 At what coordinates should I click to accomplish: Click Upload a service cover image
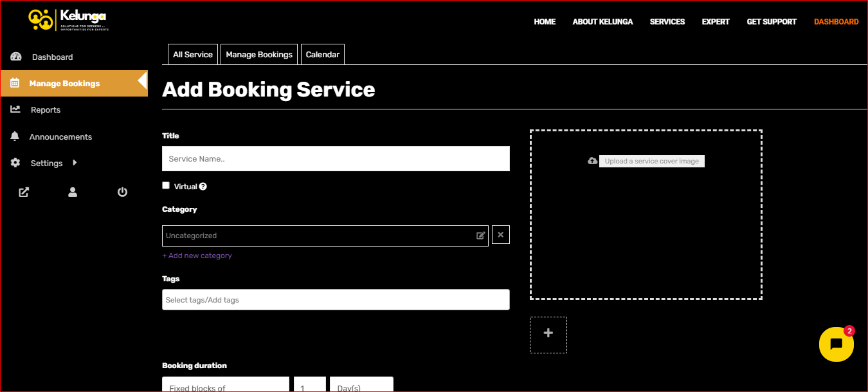651,161
